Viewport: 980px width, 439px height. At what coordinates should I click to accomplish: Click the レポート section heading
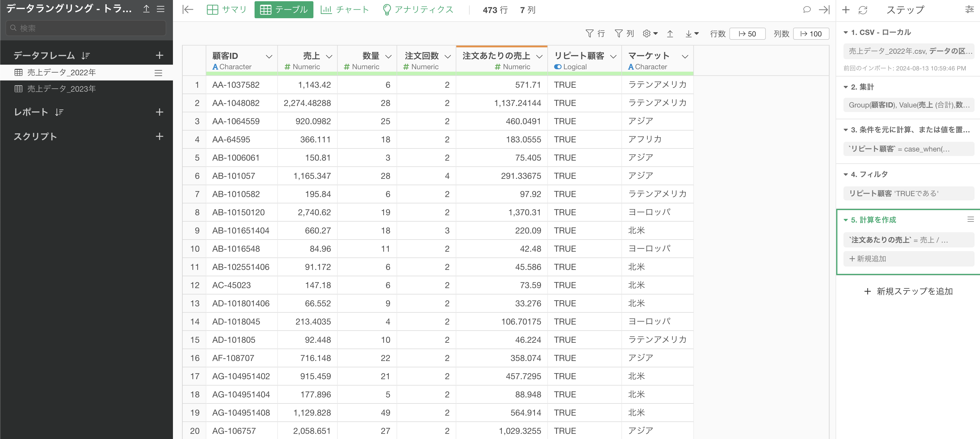tap(31, 112)
